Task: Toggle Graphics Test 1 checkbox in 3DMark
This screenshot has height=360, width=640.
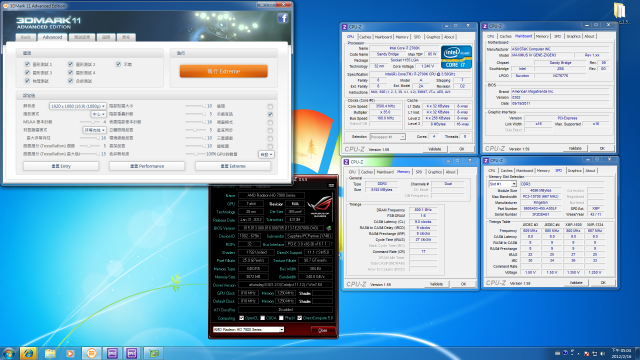Action: (27, 64)
